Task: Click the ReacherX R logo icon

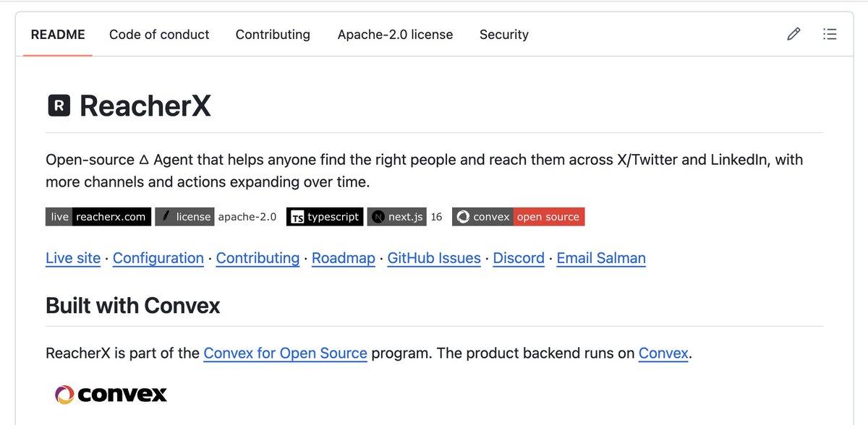Action: 59,106
